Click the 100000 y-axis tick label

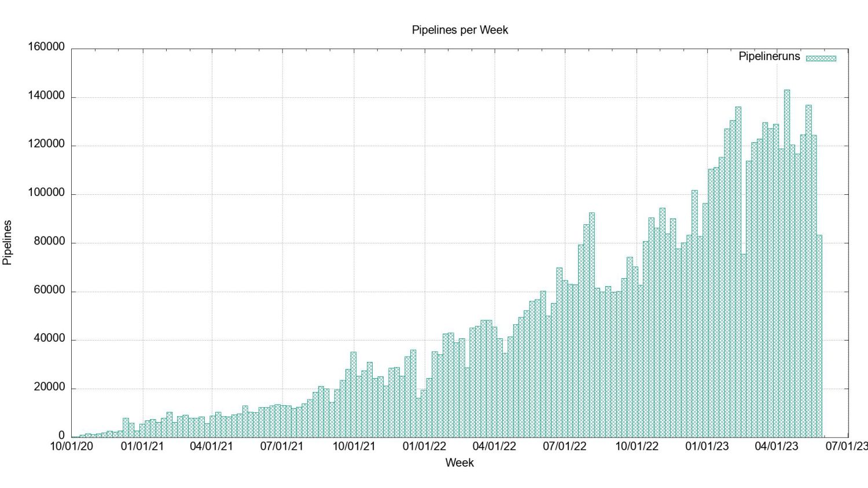point(46,193)
